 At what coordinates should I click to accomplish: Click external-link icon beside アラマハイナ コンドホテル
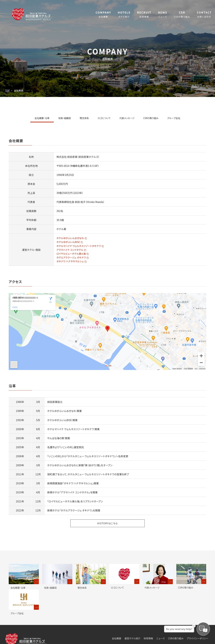point(85,250)
